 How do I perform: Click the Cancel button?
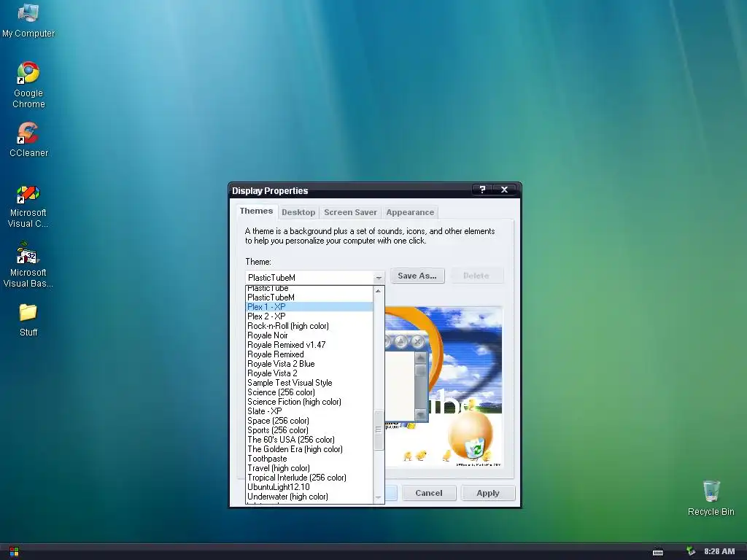pyautogui.click(x=429, y=493)
